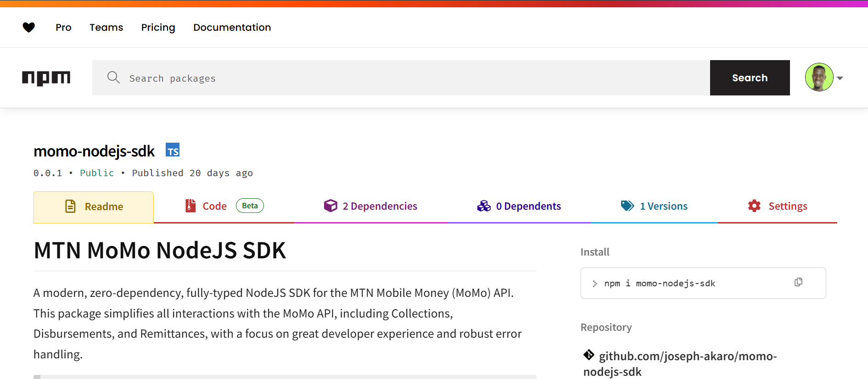Switch to the Readme tab
This screenshot has width=868, height=379.
94,207
